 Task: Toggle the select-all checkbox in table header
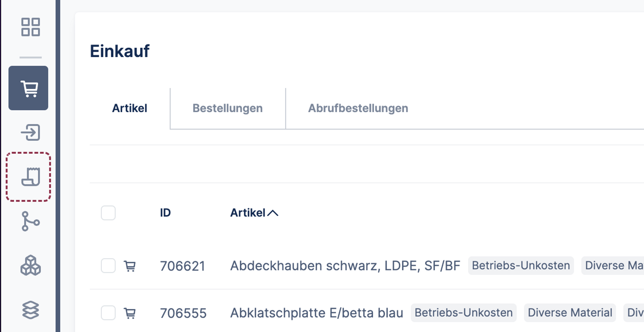click(108, 213)
